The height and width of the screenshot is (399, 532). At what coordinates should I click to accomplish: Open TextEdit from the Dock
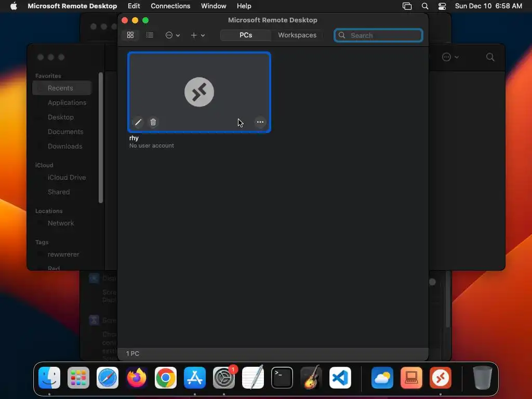pos(253,378)
